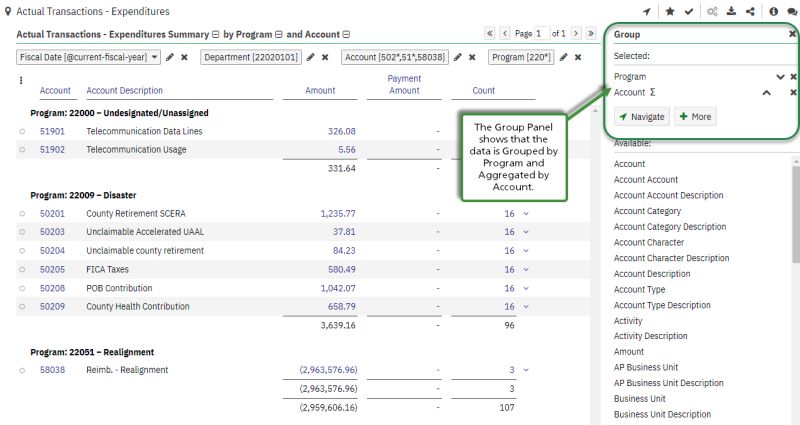Click the Navigate button in Group panel

tap(642, 117)
